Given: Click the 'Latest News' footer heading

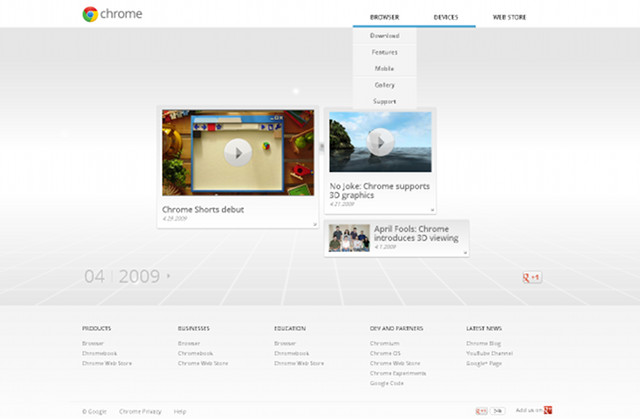Looking at the screenshot, I should (x=484, y=328).
